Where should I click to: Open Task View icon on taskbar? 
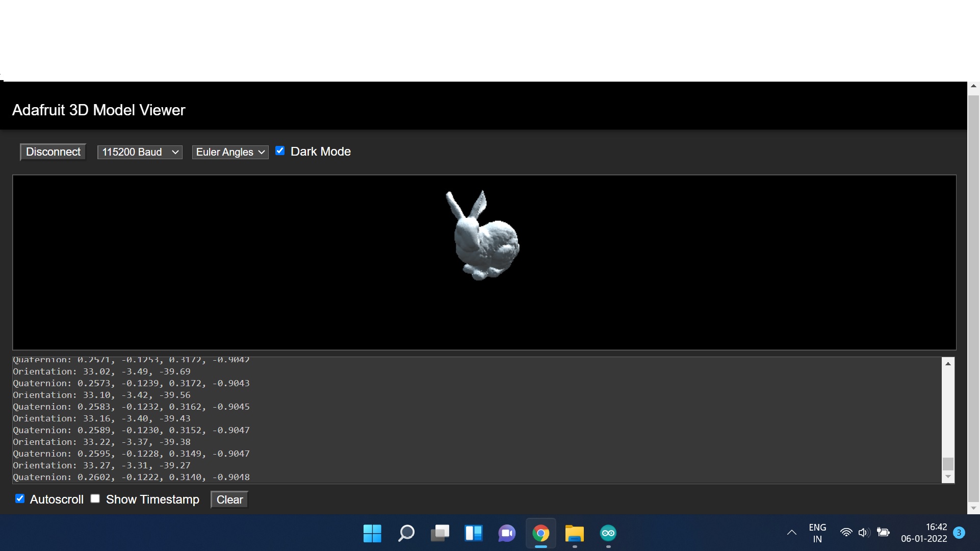(440, 533)
